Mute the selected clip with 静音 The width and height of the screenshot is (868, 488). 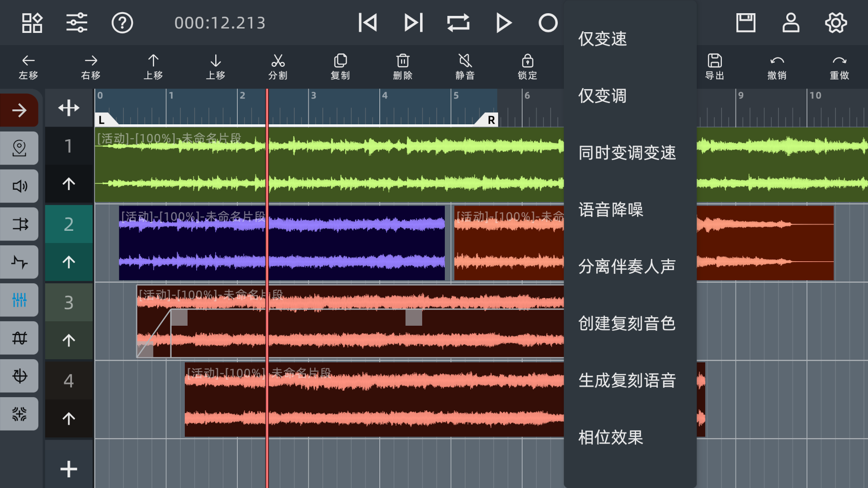tap(465, 67)
